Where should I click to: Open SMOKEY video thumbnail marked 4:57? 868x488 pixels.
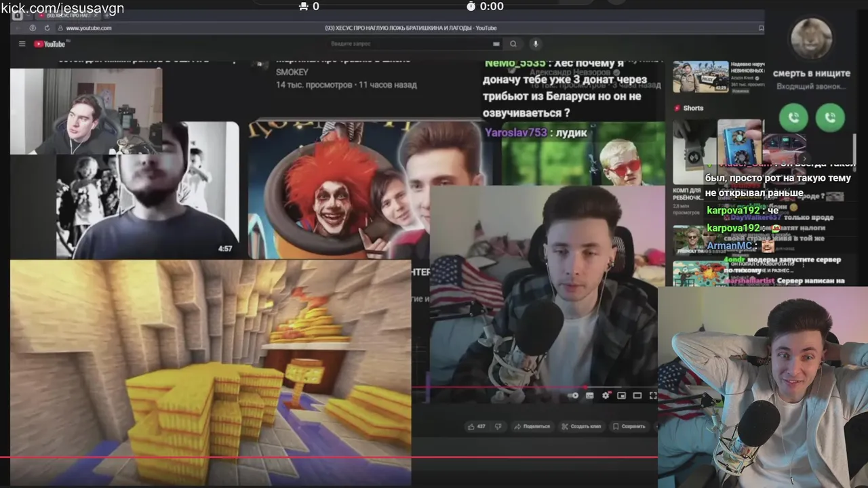click(148, 190)
